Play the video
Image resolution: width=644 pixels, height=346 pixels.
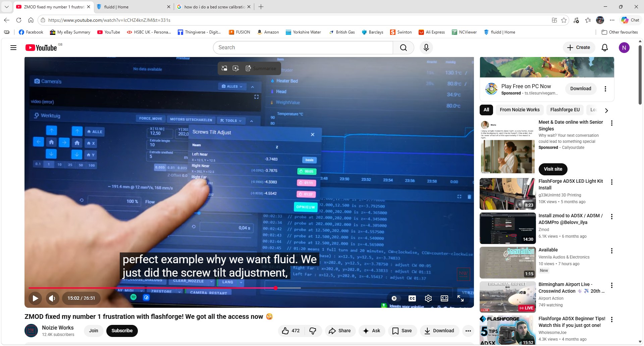click(35, 298)
